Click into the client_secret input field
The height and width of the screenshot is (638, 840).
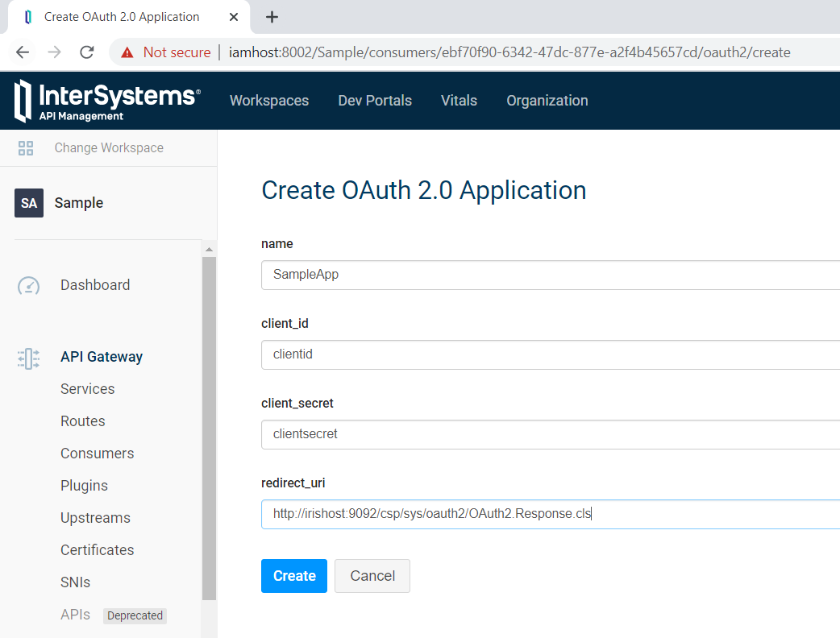[x=548, y=434]
